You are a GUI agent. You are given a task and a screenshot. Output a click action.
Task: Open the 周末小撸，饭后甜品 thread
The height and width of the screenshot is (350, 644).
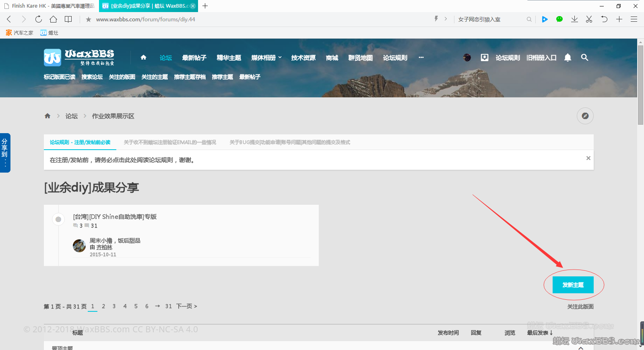115,241
